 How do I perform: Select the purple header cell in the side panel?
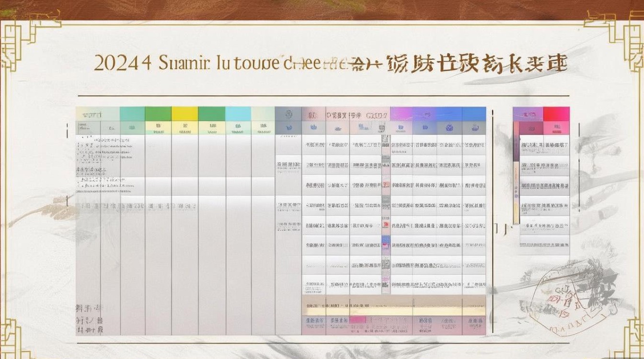tap(528, 114)
